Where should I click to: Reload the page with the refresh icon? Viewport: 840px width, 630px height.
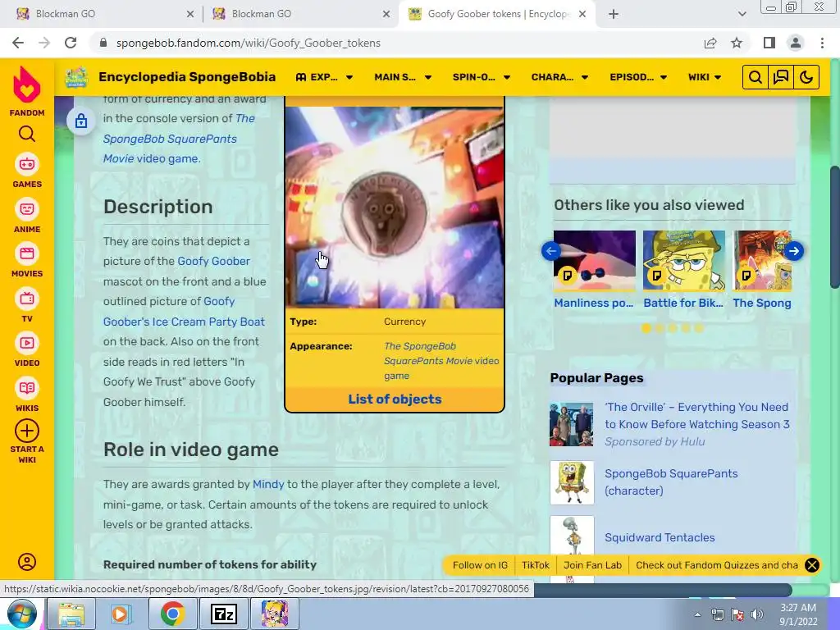click(x=71, y=43)
